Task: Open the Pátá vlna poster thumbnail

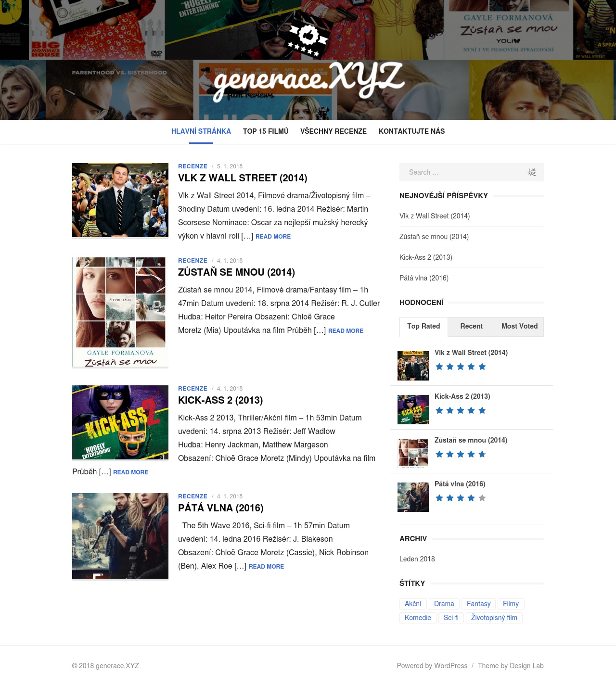Action: [120, 536]
